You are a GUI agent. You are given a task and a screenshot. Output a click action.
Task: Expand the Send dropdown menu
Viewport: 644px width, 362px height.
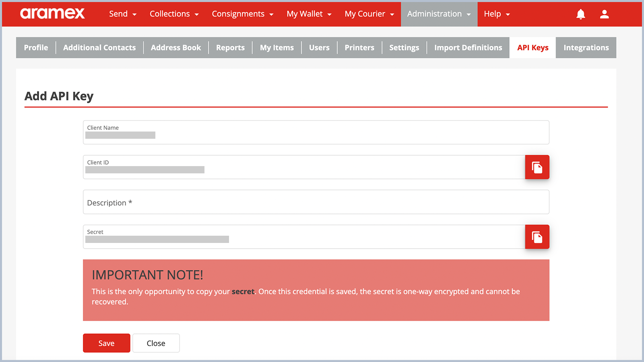[122, 14]
